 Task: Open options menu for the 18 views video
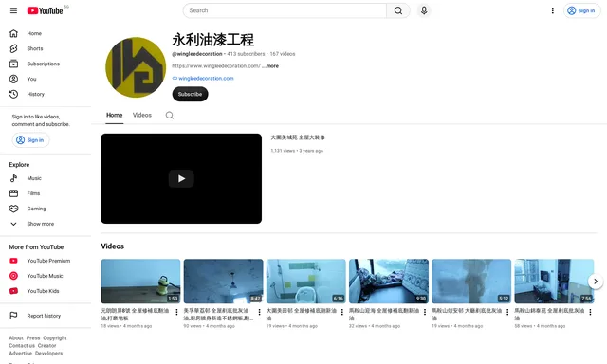point(176,312)
